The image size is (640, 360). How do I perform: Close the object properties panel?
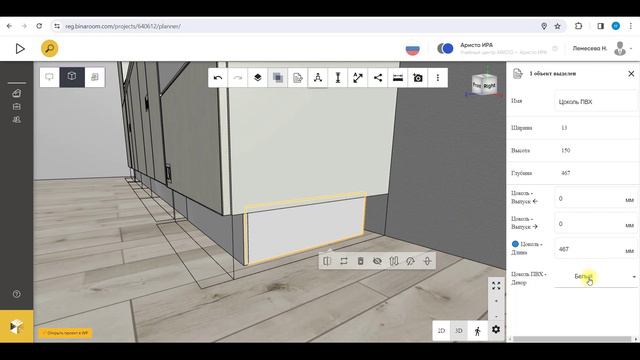click(x=631, y=74)
